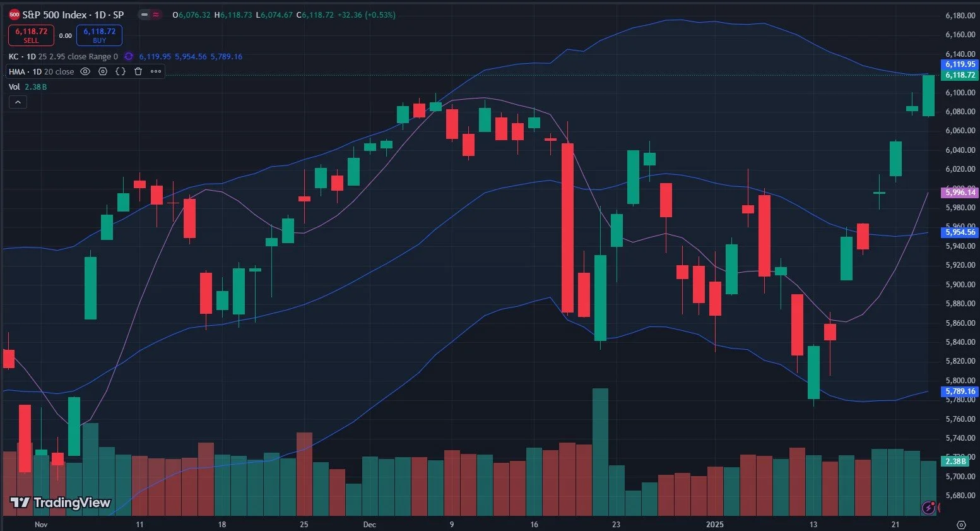Image resolution: width=980 pixels, height=531 pixels.
Task: Click the 2.38 B volume label on the axis
Action: pos(955,462)
